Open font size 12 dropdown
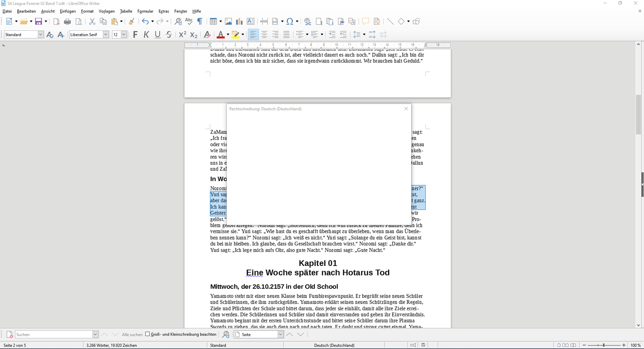 click(x=124, y=35)
